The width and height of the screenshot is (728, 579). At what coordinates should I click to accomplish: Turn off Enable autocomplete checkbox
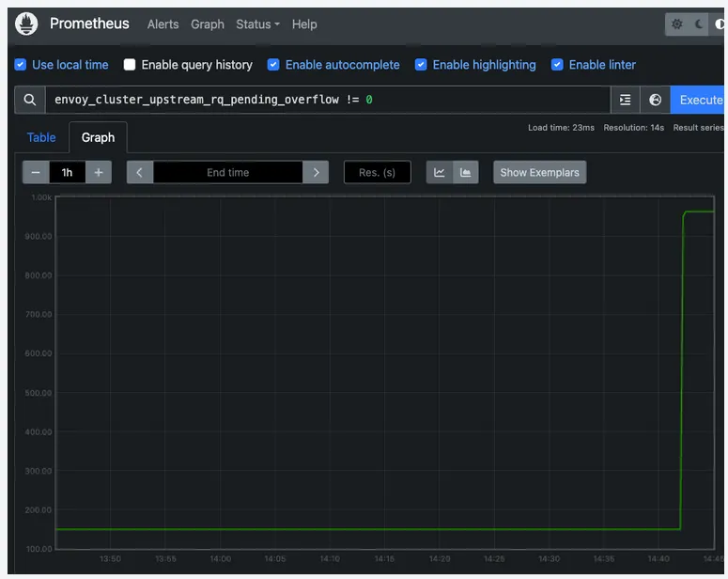273,65
